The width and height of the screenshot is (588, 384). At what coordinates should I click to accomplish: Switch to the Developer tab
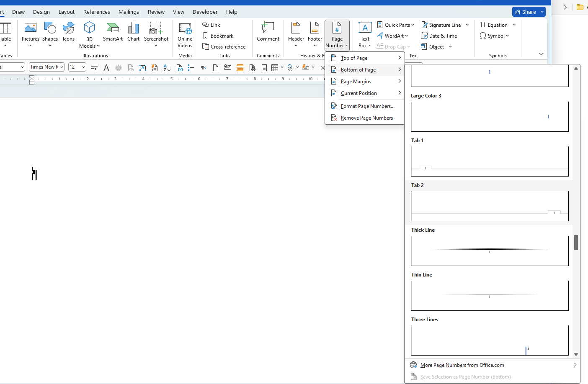[205, 12]
